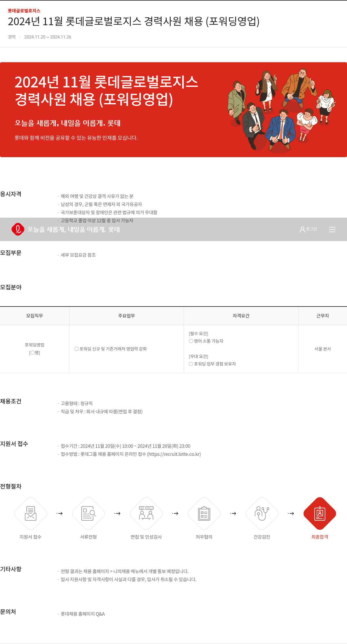The width and height of the screenshot is (347, 644).
Task: Click the 전형절차 section heading
Action: [11, 486]
